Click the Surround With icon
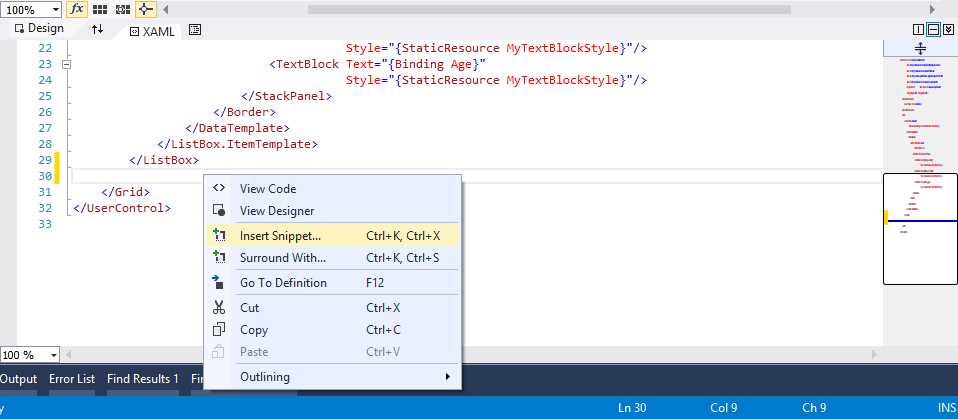Screen dimensions: 958x419 (x=219, y=257)
